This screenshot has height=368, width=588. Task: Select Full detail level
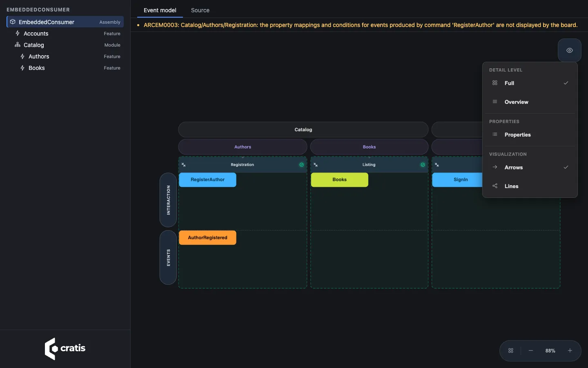click(x=530, y=83)
